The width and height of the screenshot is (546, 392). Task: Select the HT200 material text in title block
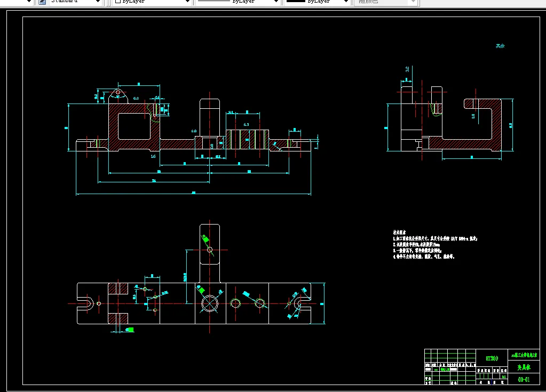click(x=492, y=358)
